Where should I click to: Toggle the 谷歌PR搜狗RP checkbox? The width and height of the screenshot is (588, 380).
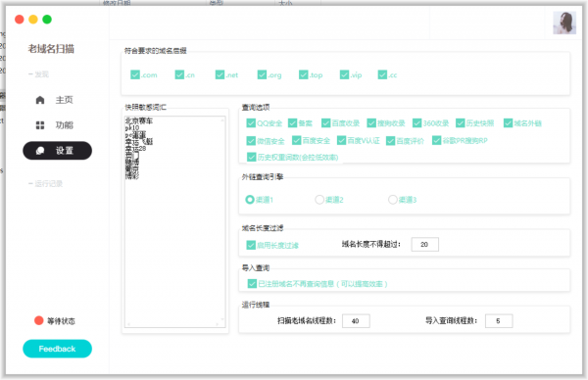pyautogui.click(x=436, y=140)
